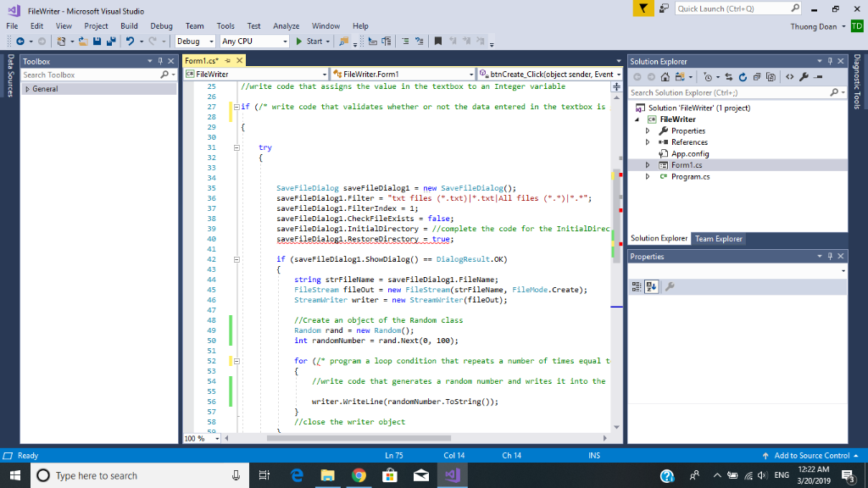
Task: Undo the last edit using toolbar
Action: pos(130,42)
